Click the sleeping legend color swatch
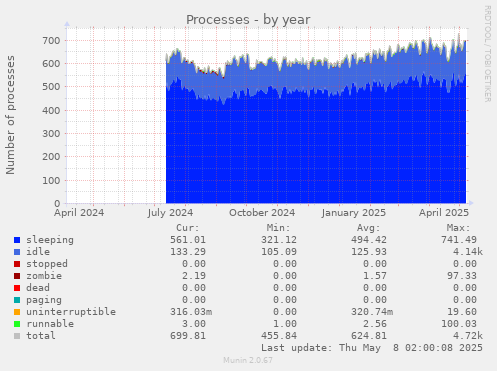The height and width of the screenshot is (371, 497). pos(17,240)
